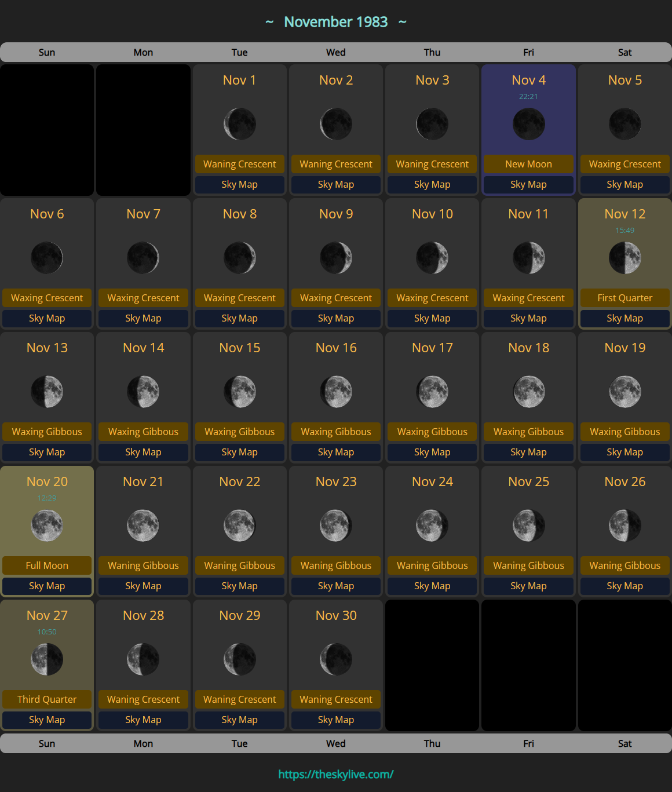Click the moon image for Nov 1

point(240,124)
